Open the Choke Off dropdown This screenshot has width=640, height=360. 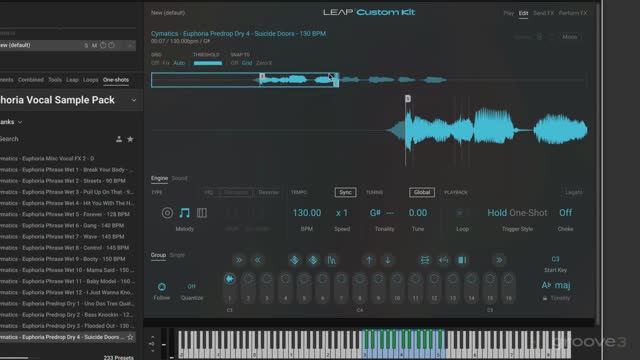565,213
